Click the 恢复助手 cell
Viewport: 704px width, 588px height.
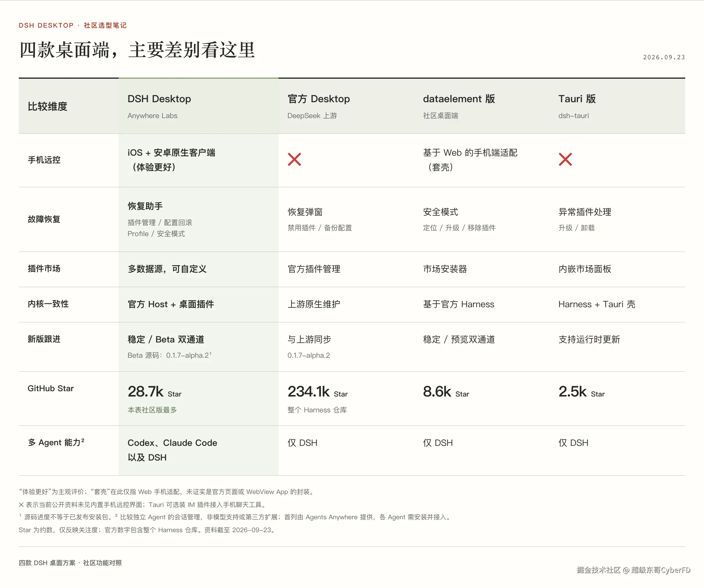145,206
